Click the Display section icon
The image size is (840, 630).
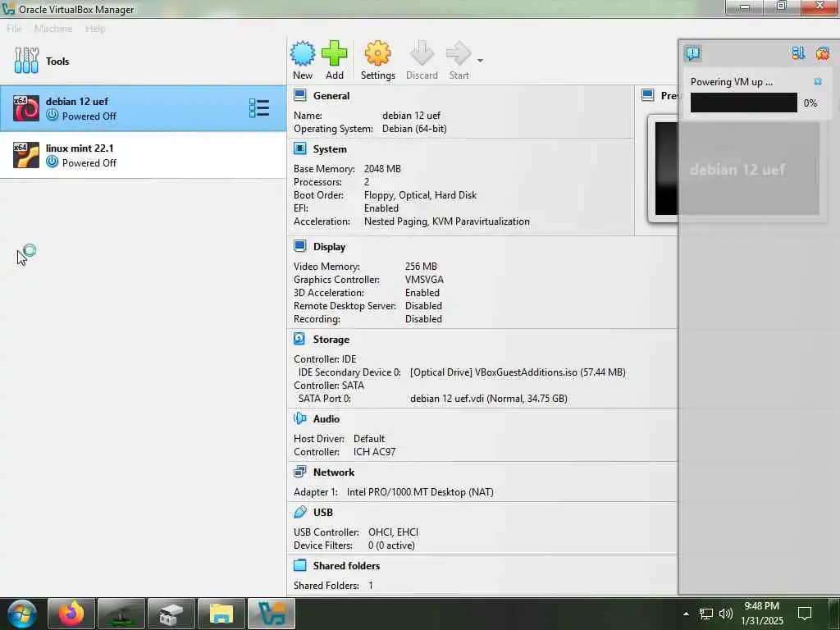click(300, 246)
